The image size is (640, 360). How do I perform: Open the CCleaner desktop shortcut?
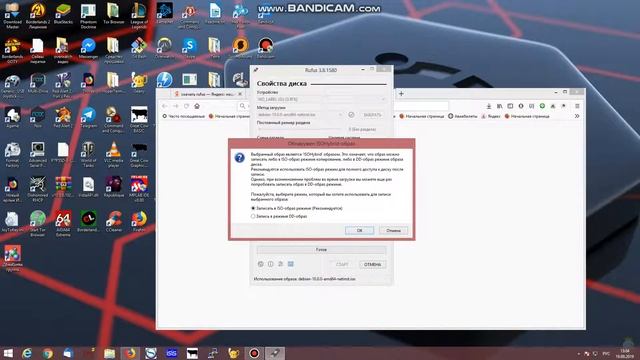point(113,222)
